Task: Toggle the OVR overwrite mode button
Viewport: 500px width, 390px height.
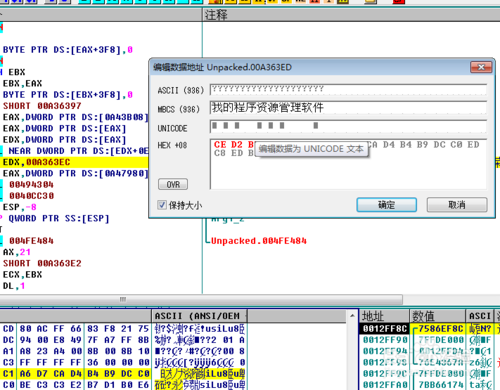Action: tap(173, 184)
